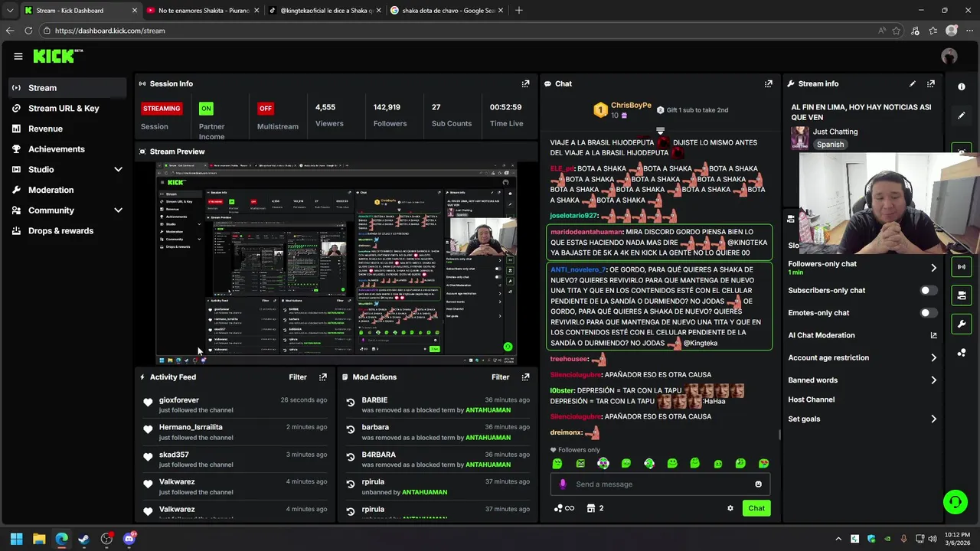The image size is (980, 551).
Task: Click the purple microphone icon in the message box
Action: (563, 484)
